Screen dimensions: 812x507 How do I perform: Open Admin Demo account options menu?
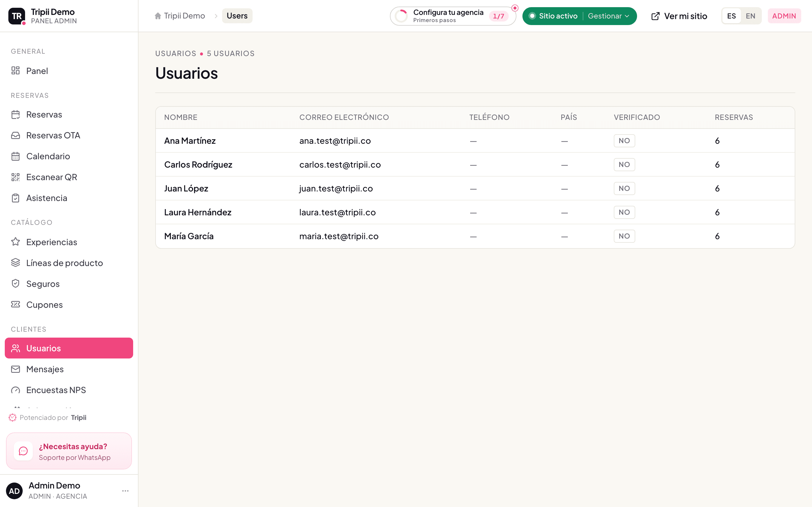(x=125, y=491)
